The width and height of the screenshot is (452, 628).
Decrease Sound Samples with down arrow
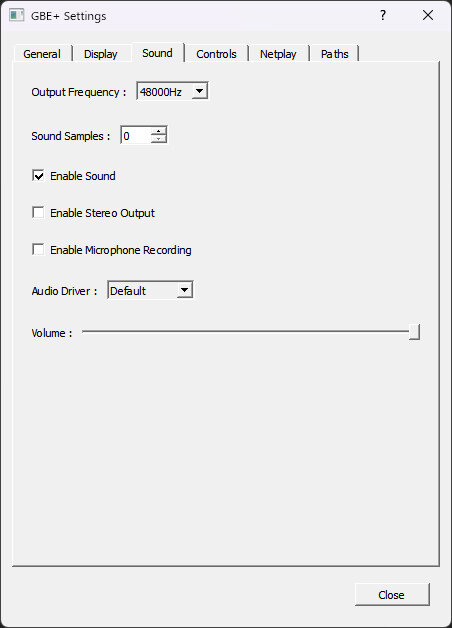point(159,139)
